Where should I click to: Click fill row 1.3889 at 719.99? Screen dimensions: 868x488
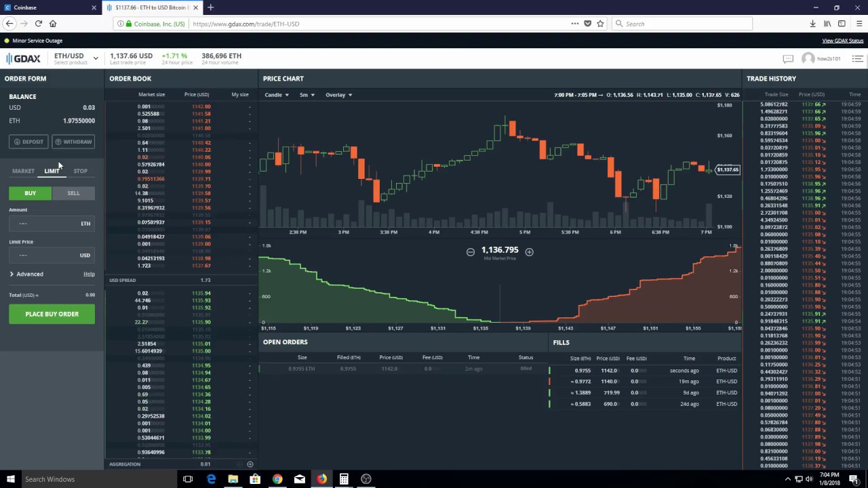click(645, 392)
